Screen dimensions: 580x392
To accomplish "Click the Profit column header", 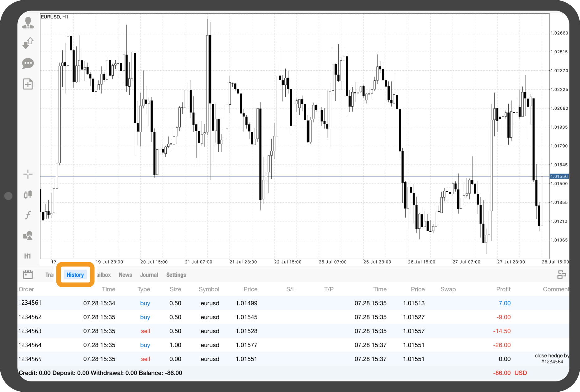I will (x=503, y=289).
